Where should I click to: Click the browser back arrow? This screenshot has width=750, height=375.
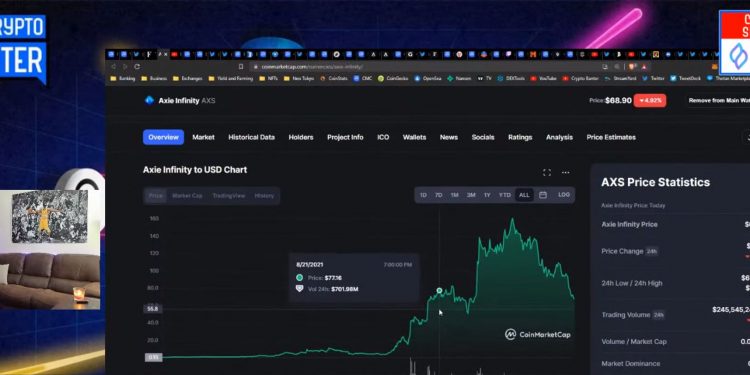click(113, 66)
